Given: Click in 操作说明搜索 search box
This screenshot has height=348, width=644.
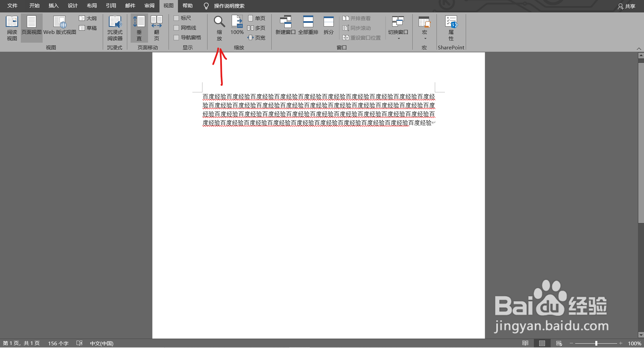Looking at the screenshot, I should (x=229, y=6).
